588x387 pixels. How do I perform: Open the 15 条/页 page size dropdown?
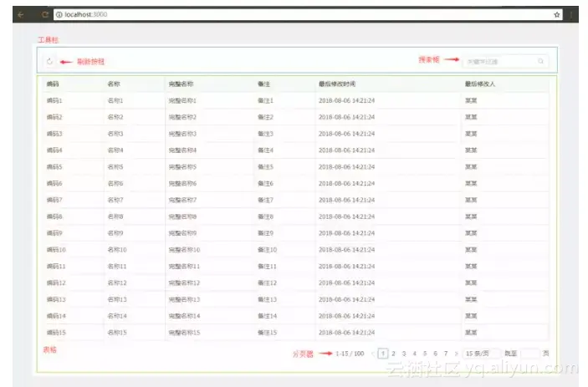[x=481, y=354]
